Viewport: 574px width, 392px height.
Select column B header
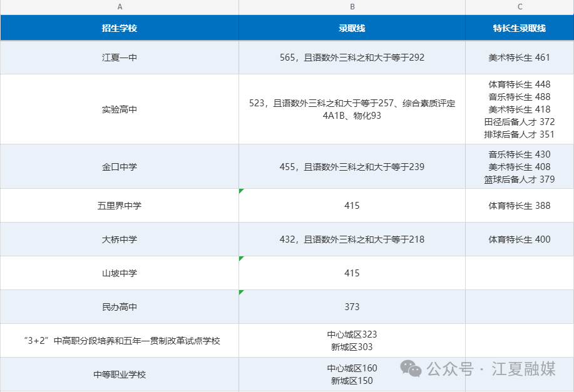(352, 7)
